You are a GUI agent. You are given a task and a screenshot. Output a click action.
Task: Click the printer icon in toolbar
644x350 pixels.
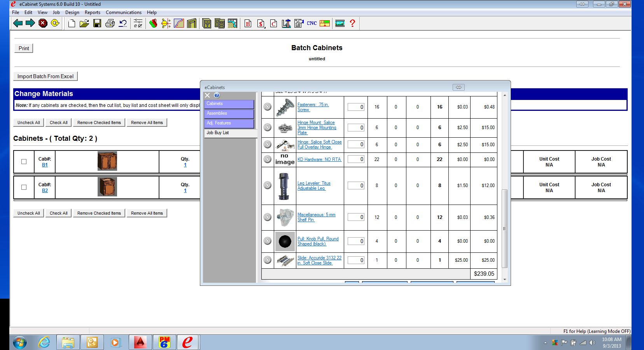point(110,23)
